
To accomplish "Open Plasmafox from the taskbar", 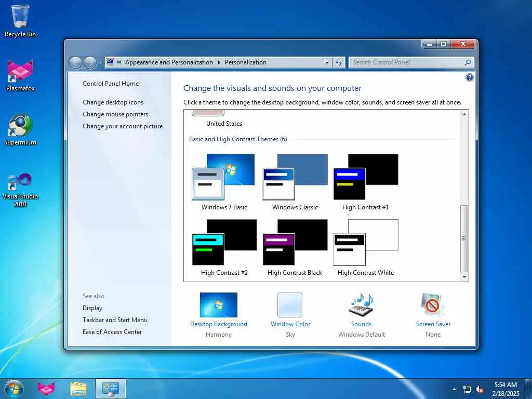I will pos(46,389).
